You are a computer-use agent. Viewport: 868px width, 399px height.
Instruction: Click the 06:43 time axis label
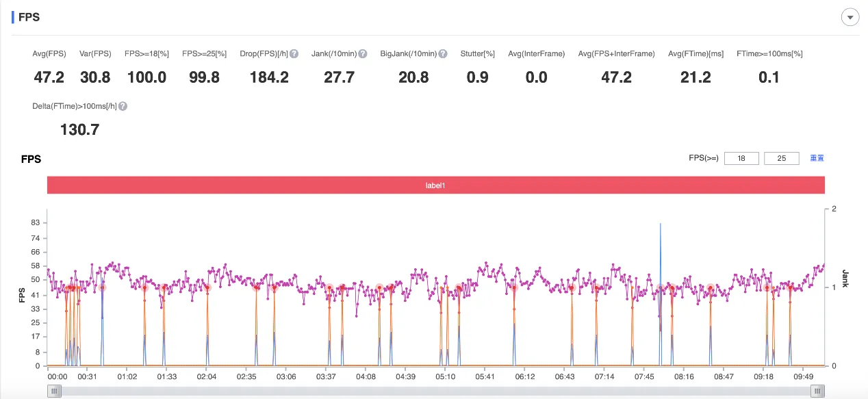point(565,376)
